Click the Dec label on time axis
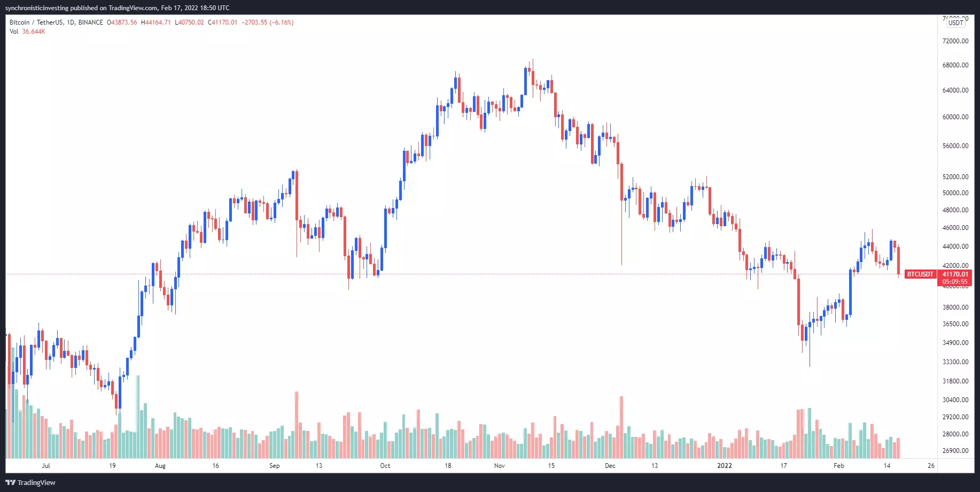This screenshot has height=492, width=980. 610,466
